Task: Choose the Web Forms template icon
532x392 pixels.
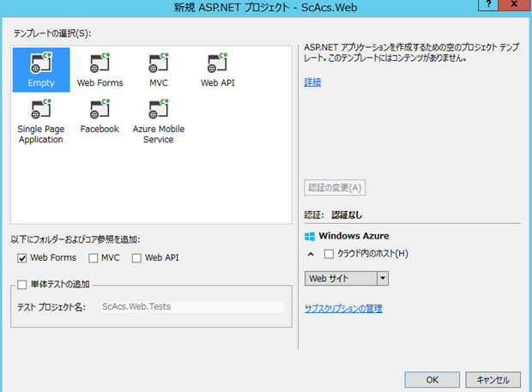Action: click(x=100, y=69)
